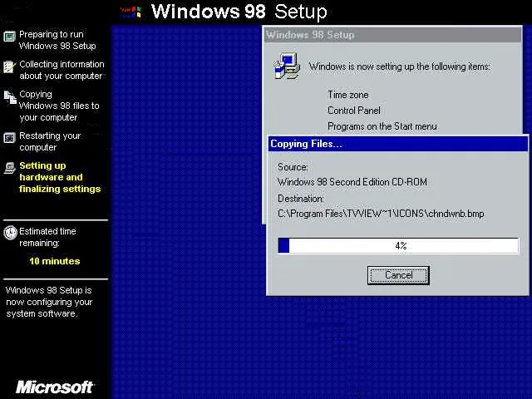This screenshot has height=399, width=532.
Task: Click the "Windows 98 Second Edition CD-ROM" source text
Action: click(352, 182)
